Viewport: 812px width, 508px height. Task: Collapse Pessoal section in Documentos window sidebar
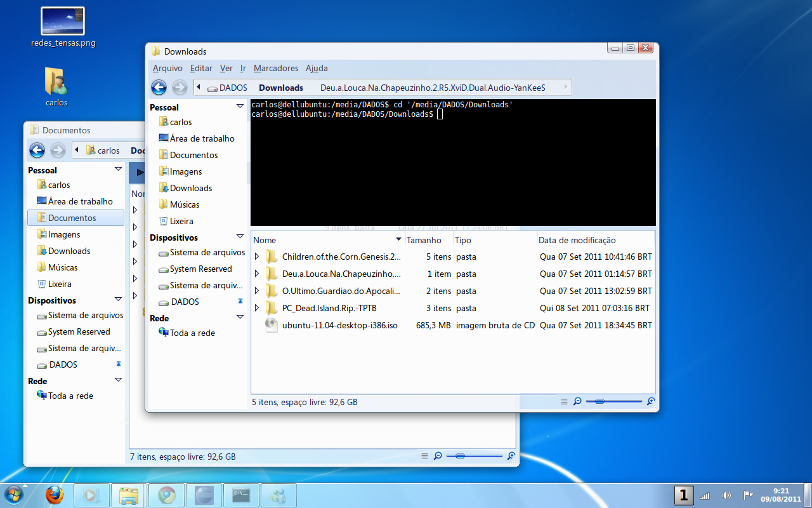click(x=118, y=170)
